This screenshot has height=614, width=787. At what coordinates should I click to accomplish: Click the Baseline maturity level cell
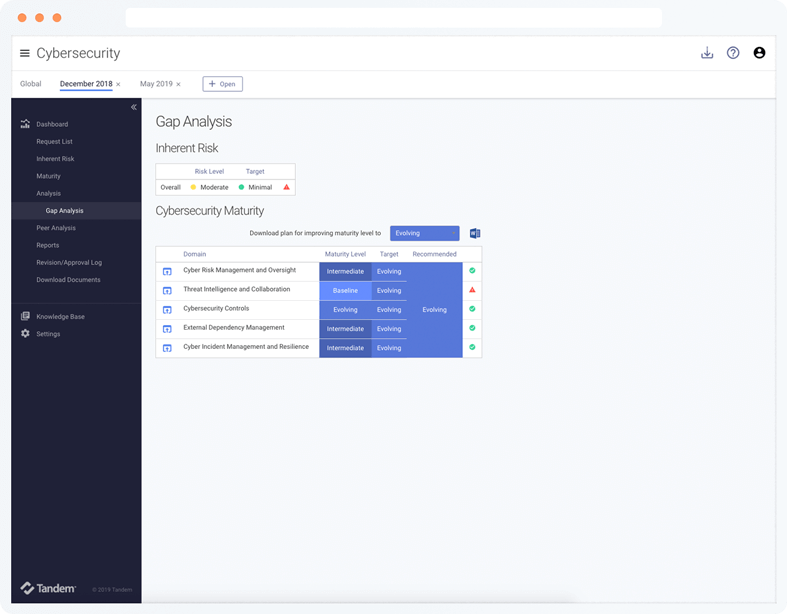pyautogui.click(x=345, y=290)
